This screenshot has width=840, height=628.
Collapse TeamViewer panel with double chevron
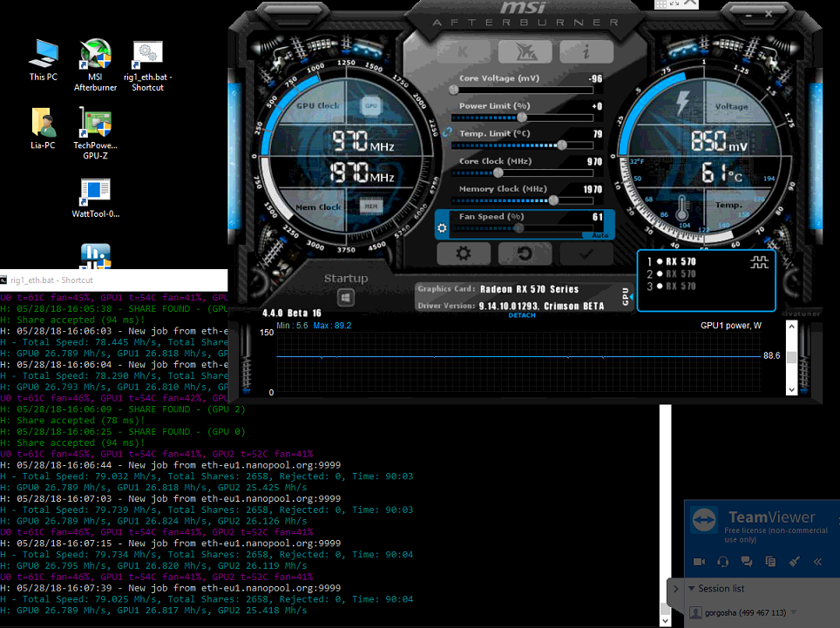[x=817, y=562]
